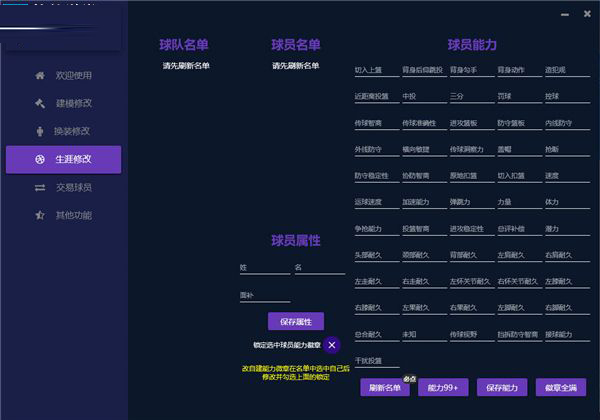600x420 pixels.
Task: Click the 刷新名单 button
Action: (386, 387)
